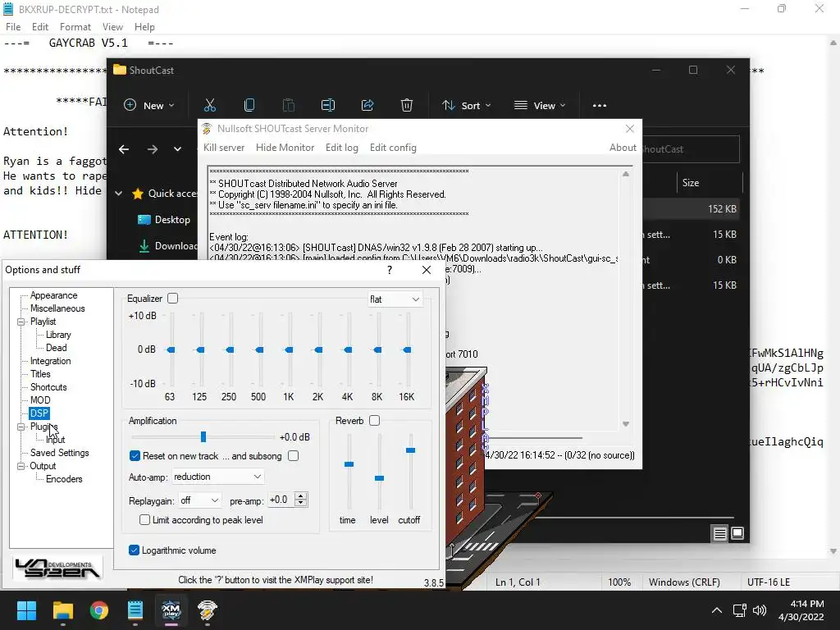
Task: Click the Options help question mark button
Action: click(x=390, y=270)
